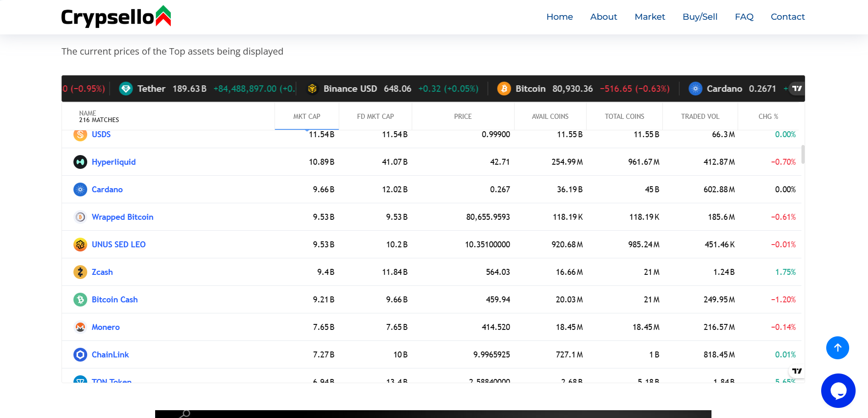Click Bitcoin Cash's -1.20% change value
Screen dimensions: 868x418
tap(784, 300)
